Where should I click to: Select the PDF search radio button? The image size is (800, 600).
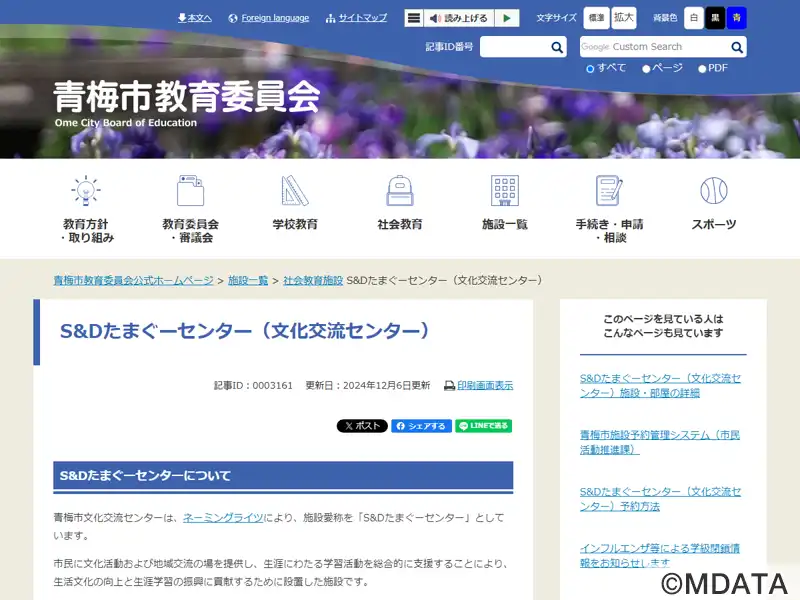point(702,68)
